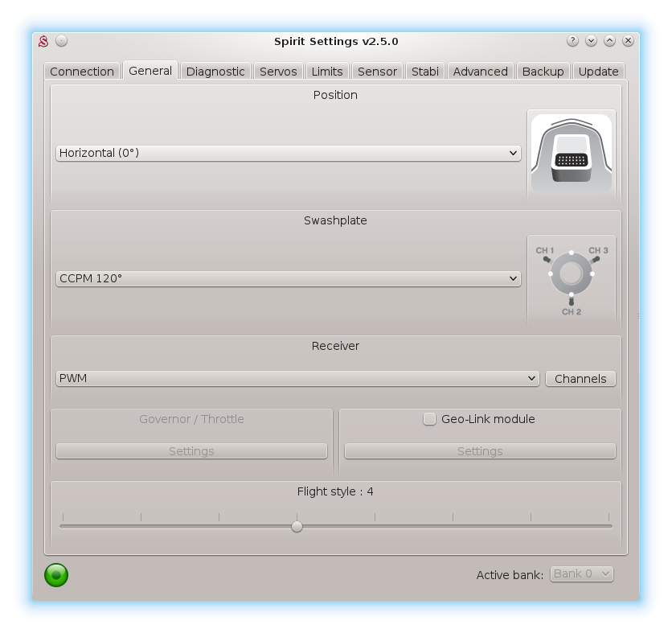Viewport: 672px width, 633px height.
Task: Go to the Backup tab
Action: (x=543, y=72)
